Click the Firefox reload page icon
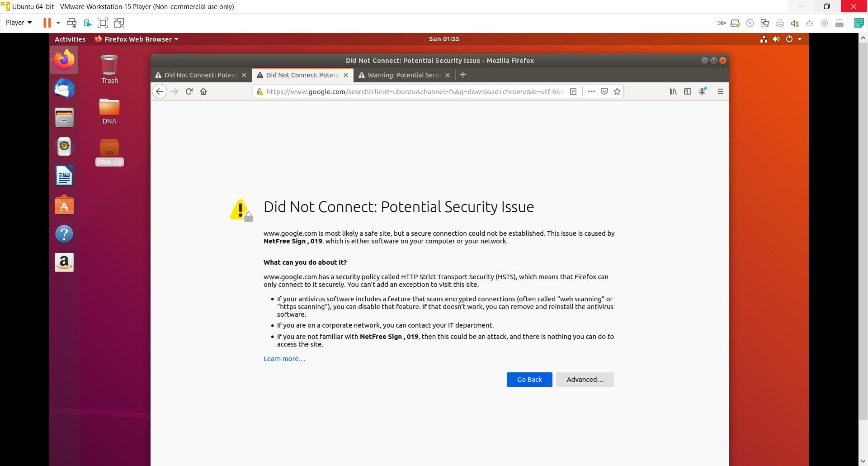The height and width of the screenshot is (466, 868). coord(189,91)
